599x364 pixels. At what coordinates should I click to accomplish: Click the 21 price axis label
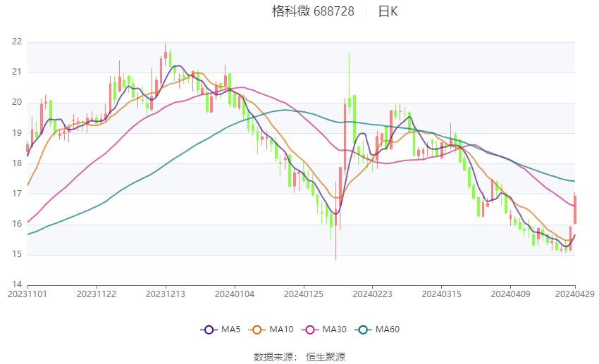pos(17,72)
